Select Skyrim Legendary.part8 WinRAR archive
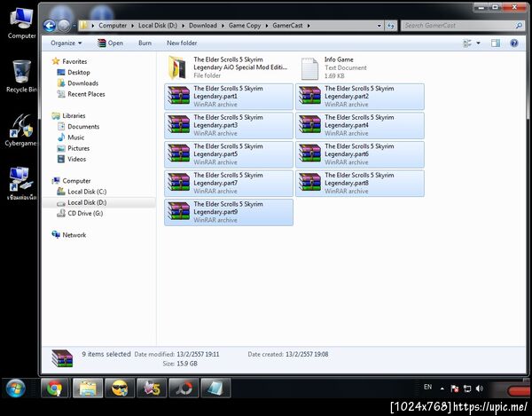Viewport: 532px width, 416px height. [360, 184]
